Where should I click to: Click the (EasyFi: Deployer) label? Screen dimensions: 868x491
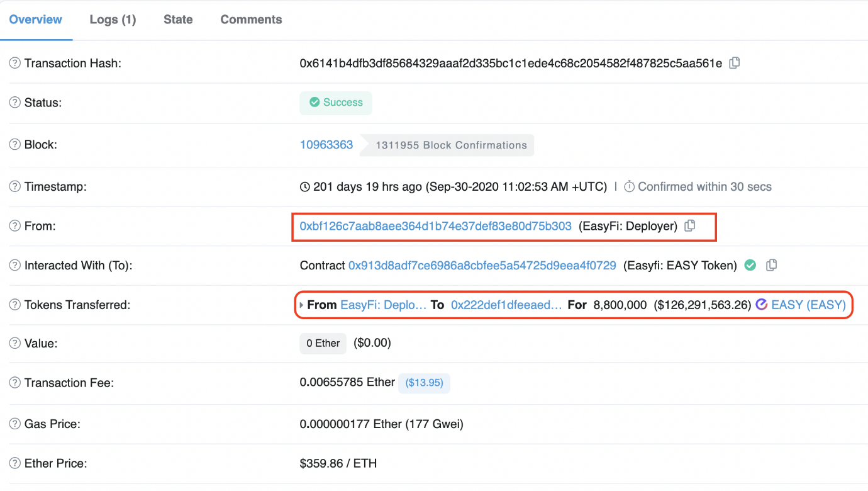point(628,226)
